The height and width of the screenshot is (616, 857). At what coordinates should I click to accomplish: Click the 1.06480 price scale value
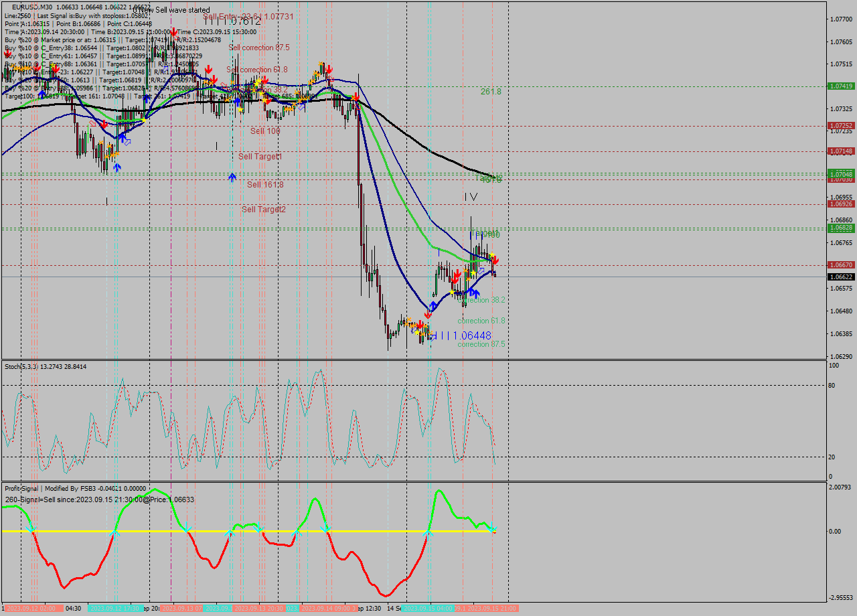click(842, 311)
